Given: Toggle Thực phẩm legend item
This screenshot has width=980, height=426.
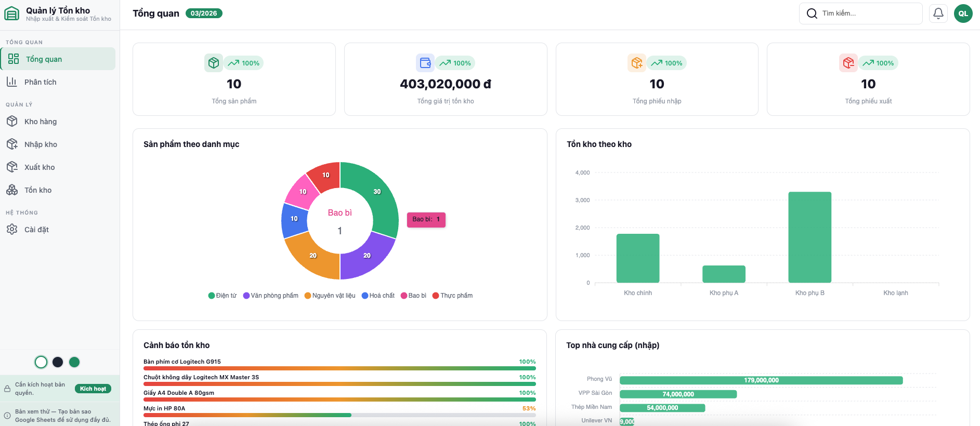Looking at the screenshot, I should (452, 296).
